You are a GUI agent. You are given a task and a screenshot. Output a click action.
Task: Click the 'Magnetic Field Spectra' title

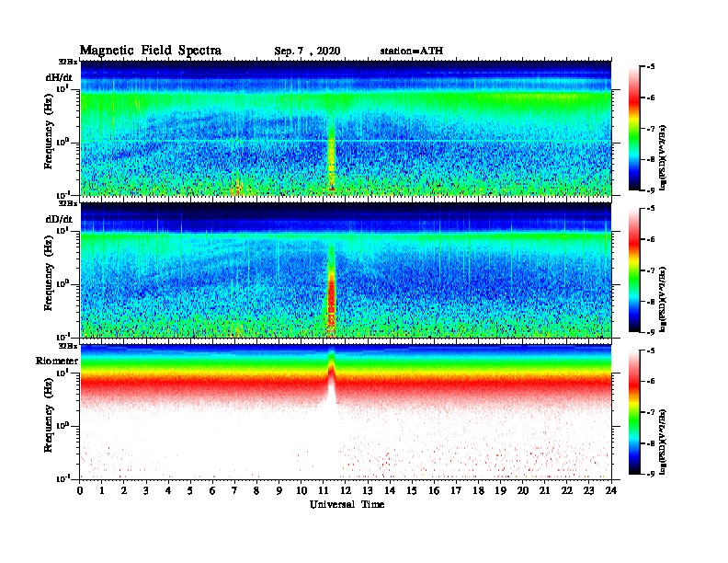(x=151, y=51)
